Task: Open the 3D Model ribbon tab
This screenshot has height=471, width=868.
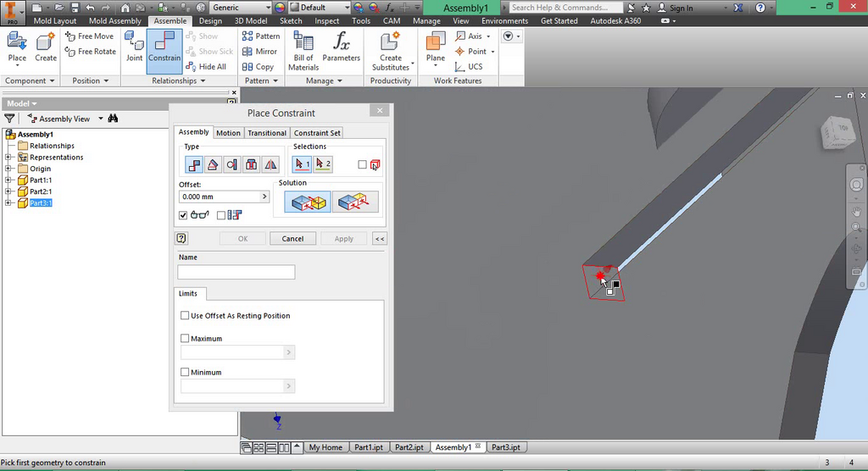Action: (x=251, y=20)
